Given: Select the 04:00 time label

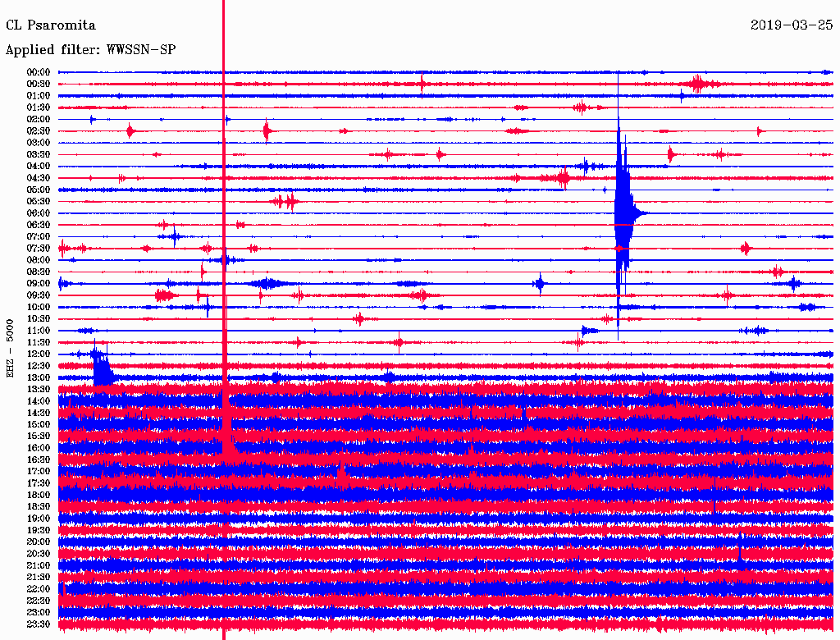Looking at the screenshot, I should tap(39, 167).
